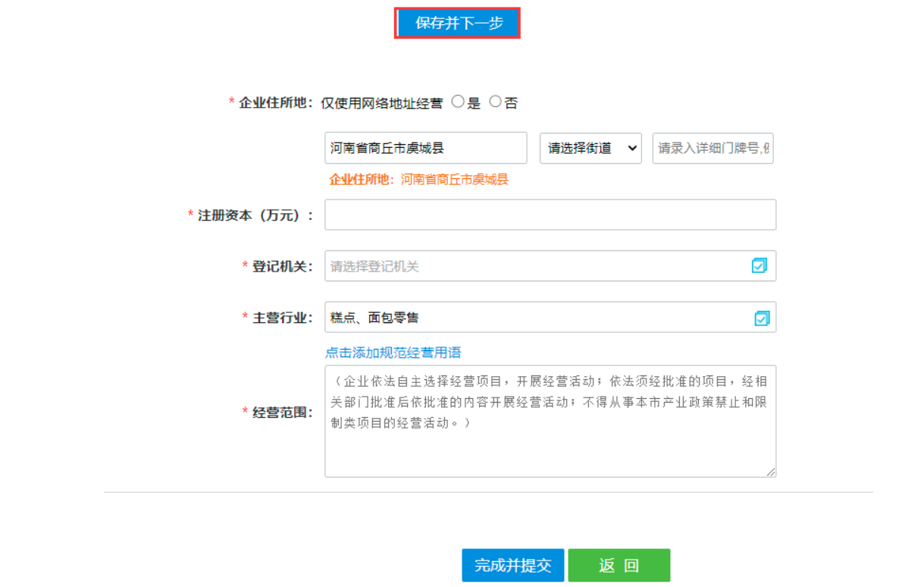Click the blue 完成并提交 button

512,564
